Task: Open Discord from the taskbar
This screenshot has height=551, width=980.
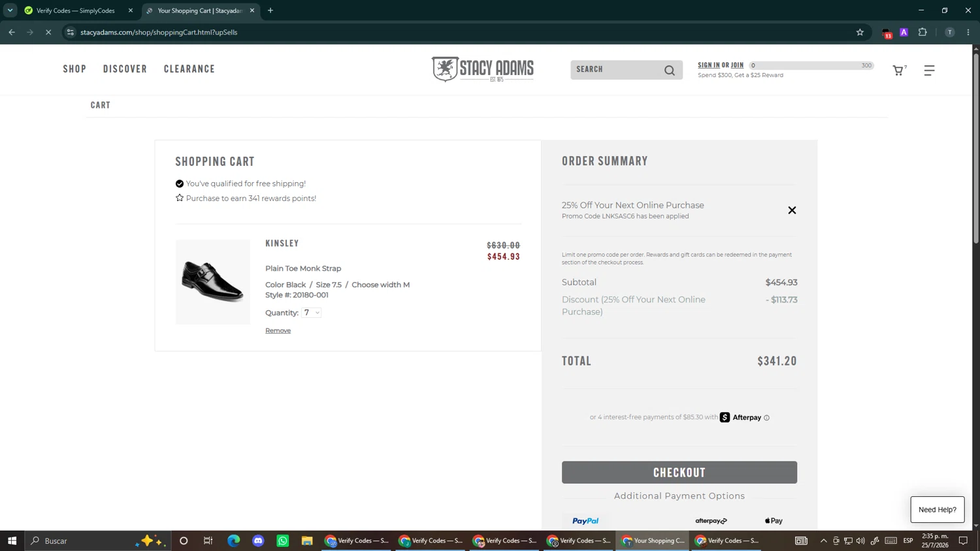Action: (258, 541)
